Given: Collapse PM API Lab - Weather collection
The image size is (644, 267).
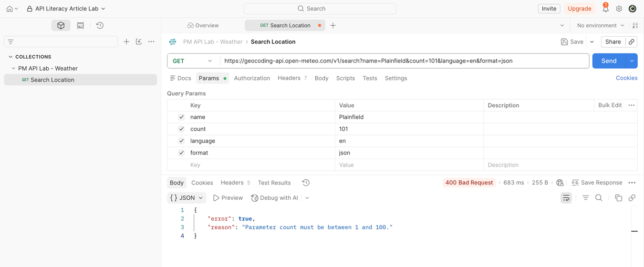Looking at the screenshot, I should pos(13,69).
